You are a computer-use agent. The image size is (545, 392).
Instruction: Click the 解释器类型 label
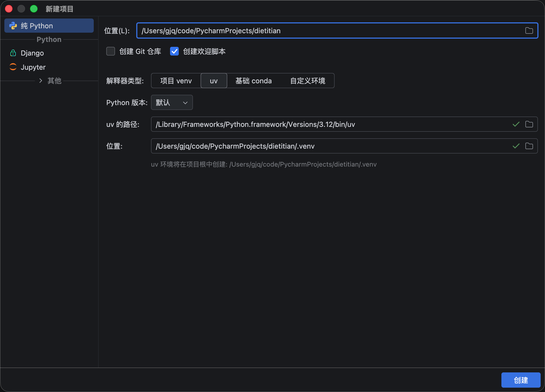(x=125, y=81)
